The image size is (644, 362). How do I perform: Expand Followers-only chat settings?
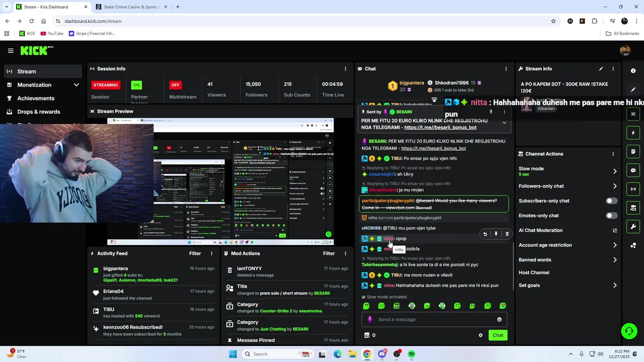click(x=615, y=186)
